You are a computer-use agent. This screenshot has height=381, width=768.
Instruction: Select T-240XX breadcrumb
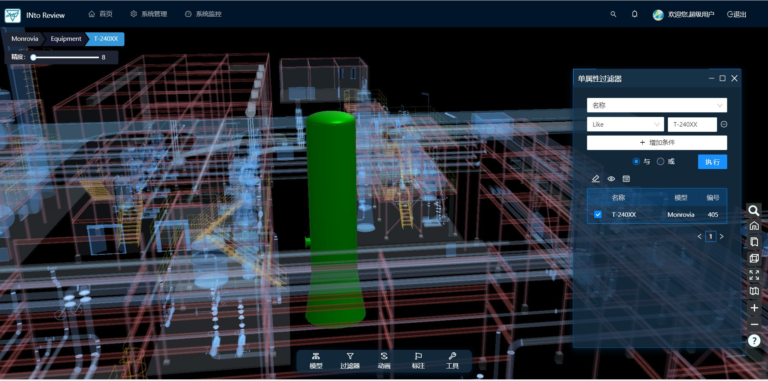(106, 39)
